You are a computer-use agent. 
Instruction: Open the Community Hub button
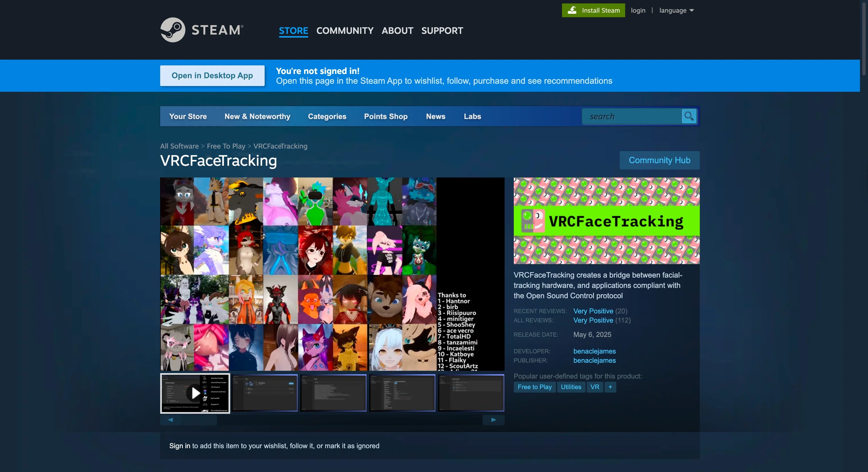click(x=659, y=160)
